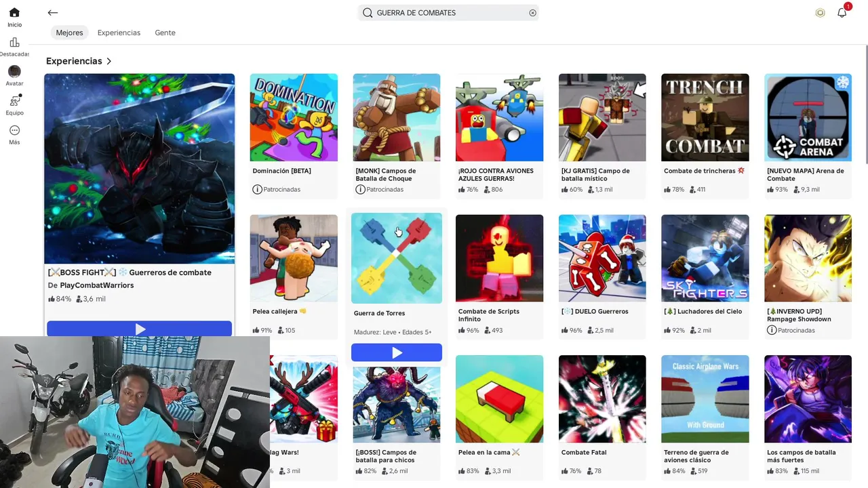Viewport: 868px width, 488px height.
Task: Play Guerra de Torres with blue button
Action: pos(397,352)
